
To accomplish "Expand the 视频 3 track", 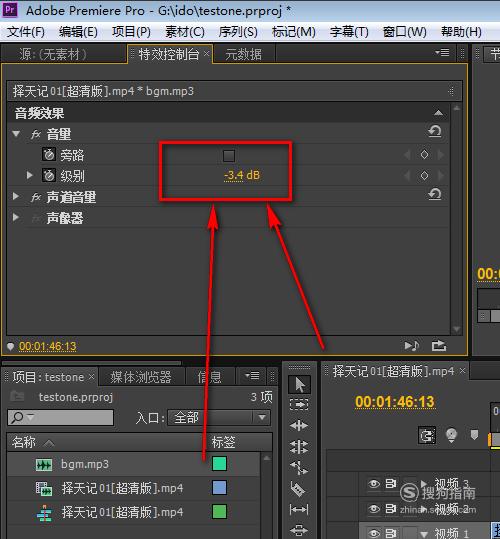I will (424, 484).
